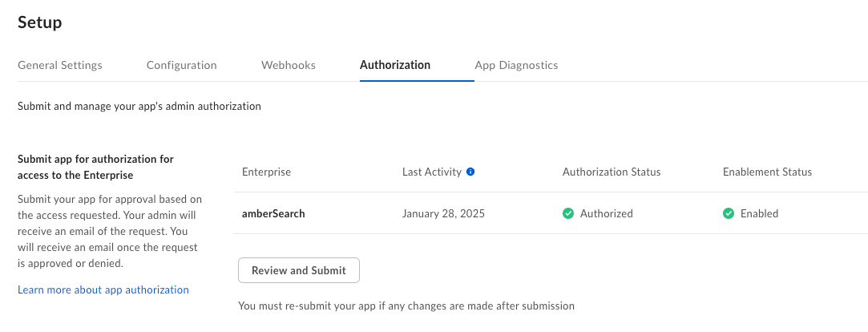
Task: Click the green Enabled checkmark icon
Action: (729, 213)
